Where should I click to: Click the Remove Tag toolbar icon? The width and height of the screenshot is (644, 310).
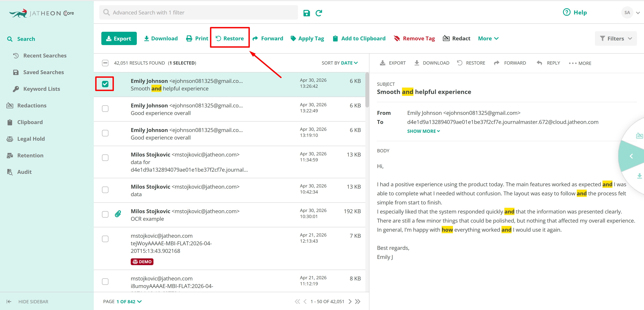coord(397,38)
